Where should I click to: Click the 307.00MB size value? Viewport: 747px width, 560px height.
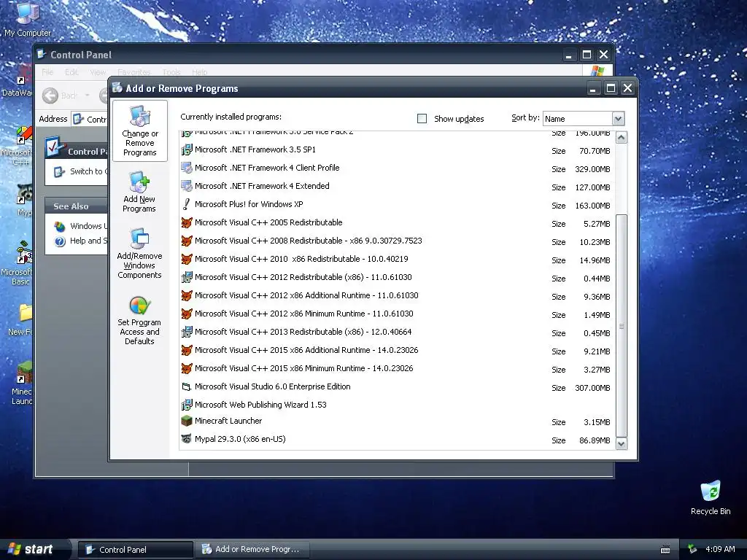click(x=592, y=388)
